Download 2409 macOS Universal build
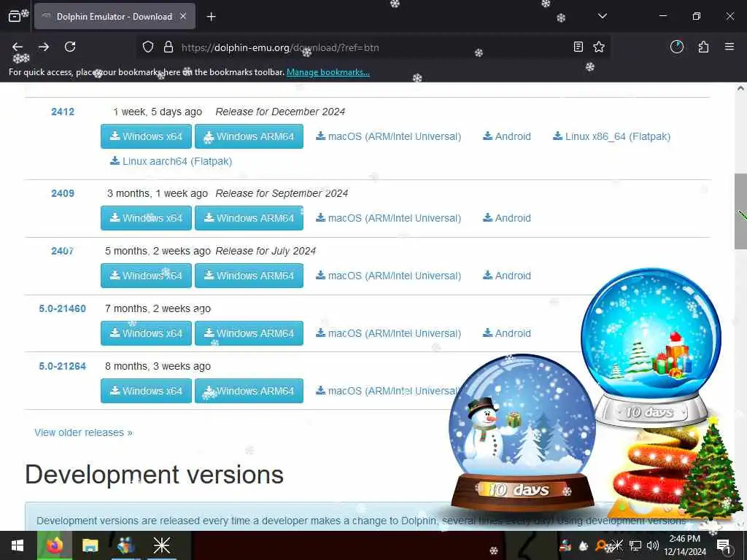The width and height of the screenshot is (747, 560). tap(388, 218)
